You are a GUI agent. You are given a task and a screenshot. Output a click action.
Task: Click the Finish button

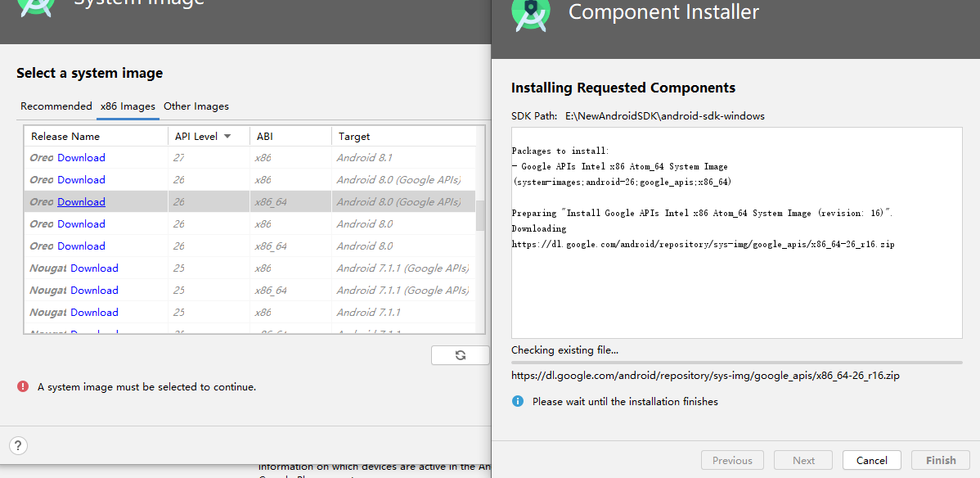[x=942, y=461]
